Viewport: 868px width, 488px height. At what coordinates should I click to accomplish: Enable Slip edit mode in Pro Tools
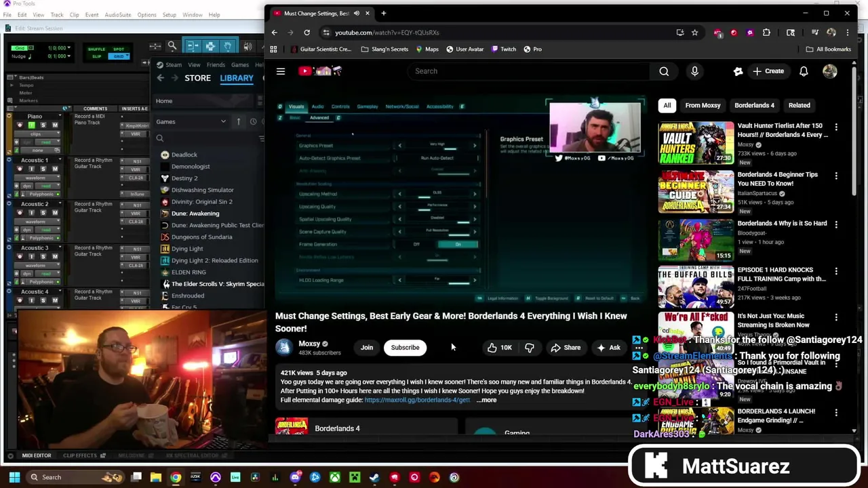click(x=96, y=56)
